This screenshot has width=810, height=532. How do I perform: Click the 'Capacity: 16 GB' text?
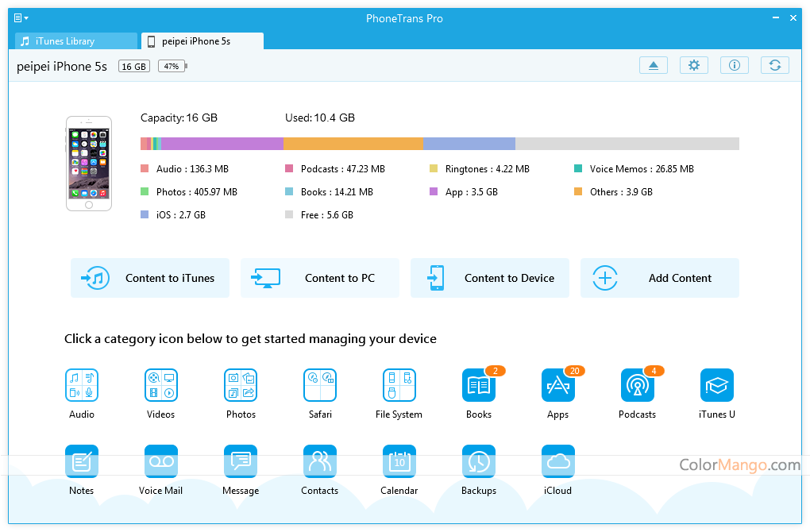(x=179, y=118)
